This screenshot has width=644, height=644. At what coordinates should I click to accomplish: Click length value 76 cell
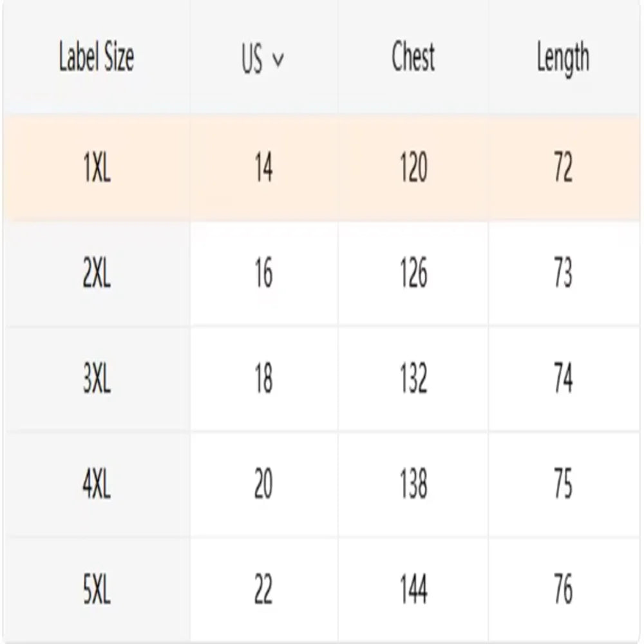[563, 590]
